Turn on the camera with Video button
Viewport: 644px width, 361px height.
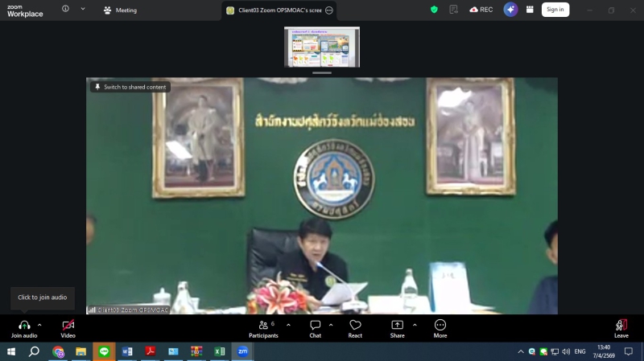point(68,325)
